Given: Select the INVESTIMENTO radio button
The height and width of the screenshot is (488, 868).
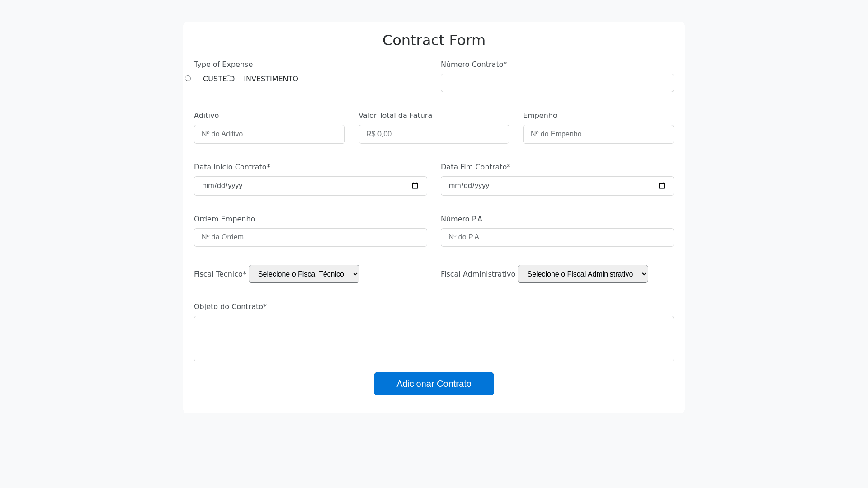Looking at the screenshot, I should 229,79.
